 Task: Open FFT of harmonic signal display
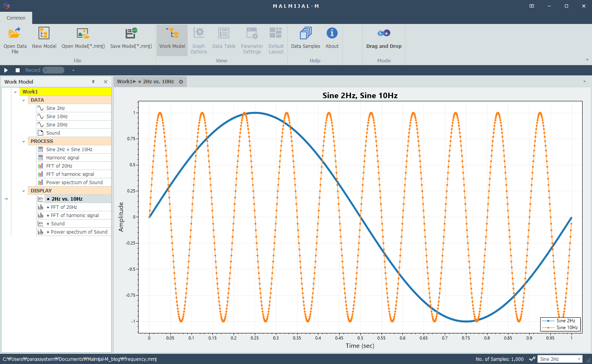74,216
